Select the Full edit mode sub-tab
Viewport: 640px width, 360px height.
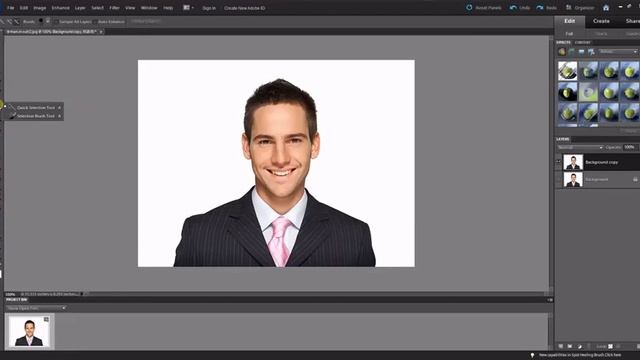coord(569,34)
